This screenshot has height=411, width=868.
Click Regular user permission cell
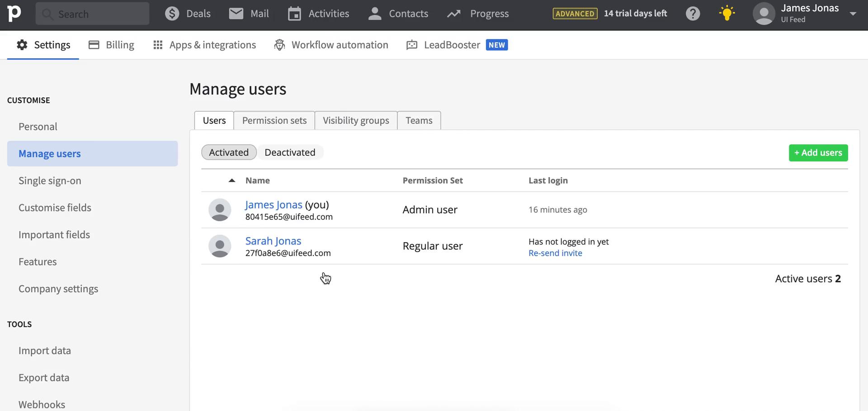pyautogui.click(x=433, y=246)
